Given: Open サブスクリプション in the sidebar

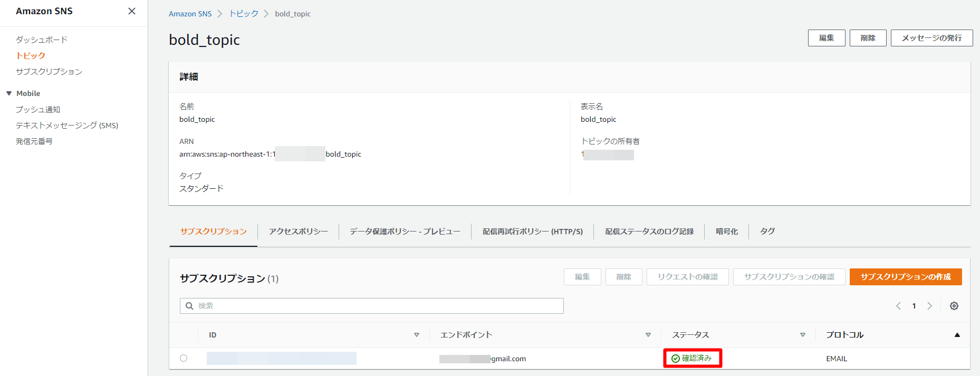Looking at the screenshot, I should [x=49, y=71].
